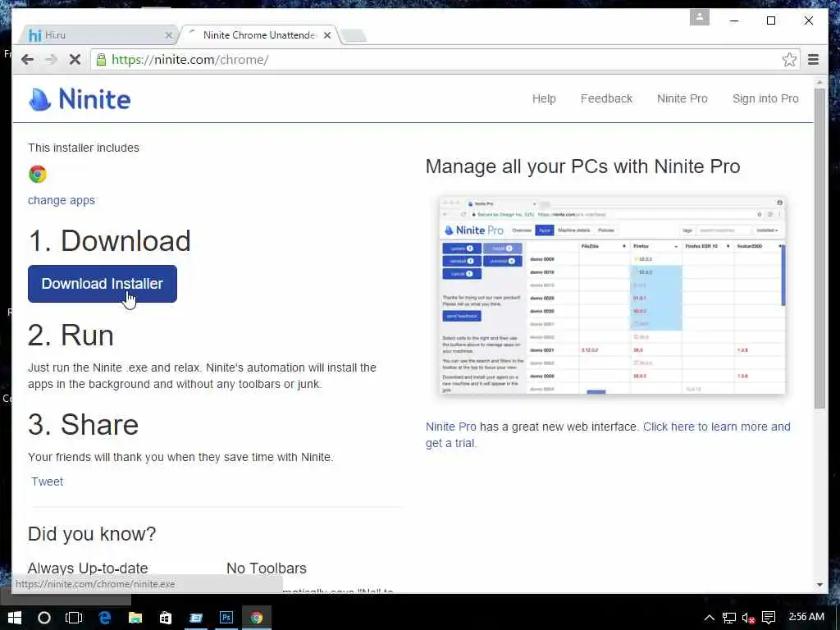Click the Chrome app icon under installer includes
This screenshot has height=630, width=840.
[38, 174]
